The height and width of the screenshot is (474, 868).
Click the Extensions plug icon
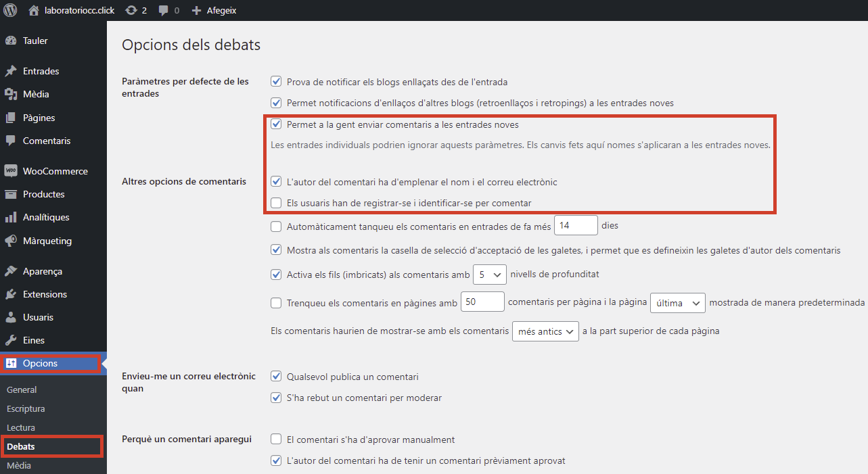tap(10, 294)
